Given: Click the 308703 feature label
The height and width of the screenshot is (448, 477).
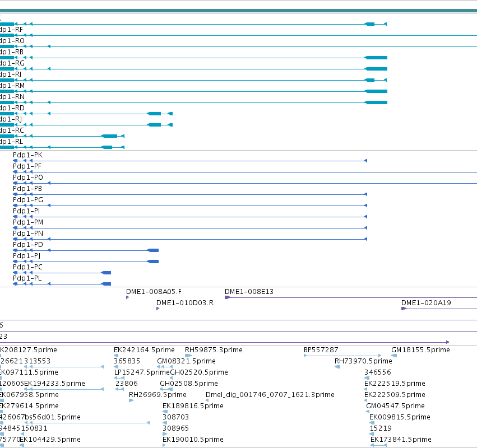Looking at the screenshot, I should click(x=175, y=417).
